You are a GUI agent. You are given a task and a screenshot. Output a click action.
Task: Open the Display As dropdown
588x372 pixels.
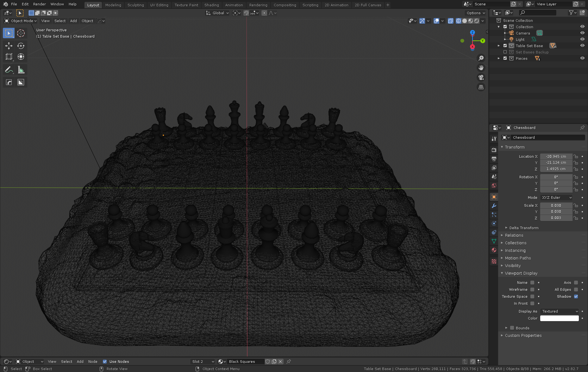(x=560, y=311)
